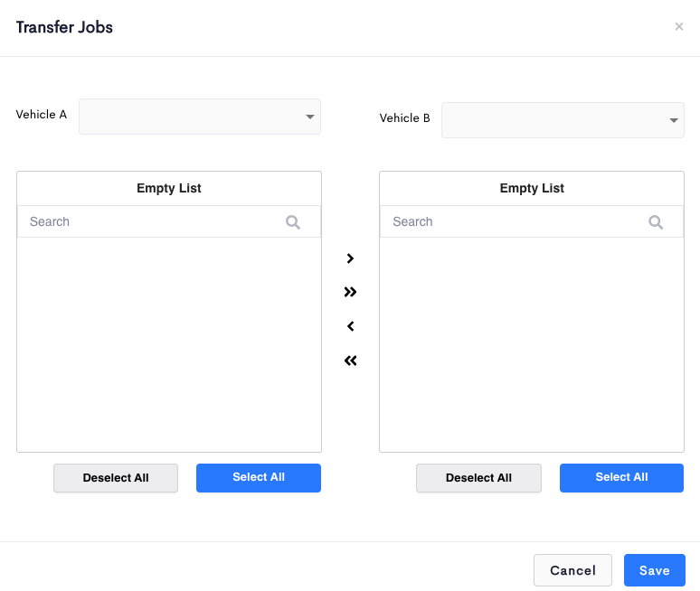Close the Transfer Jobs dialog
The width and height of the screenshot is (700, 591).
coord(679,27)
